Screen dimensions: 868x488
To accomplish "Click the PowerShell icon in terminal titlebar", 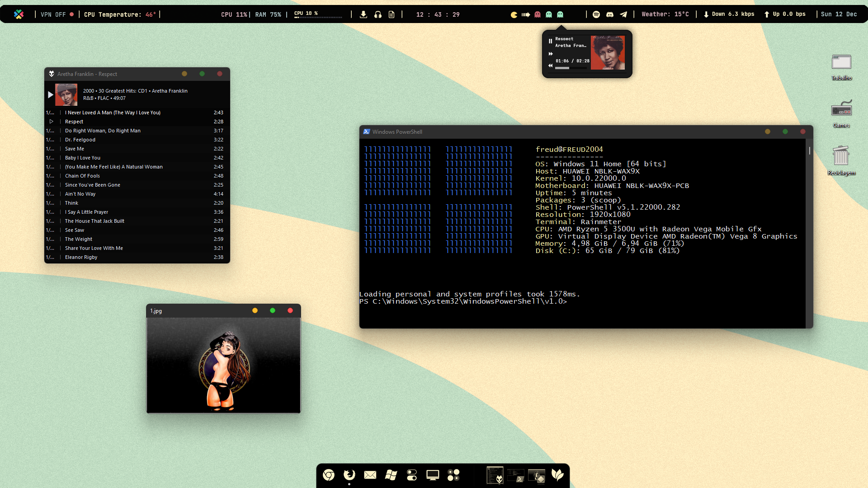I will click(367, 131).
